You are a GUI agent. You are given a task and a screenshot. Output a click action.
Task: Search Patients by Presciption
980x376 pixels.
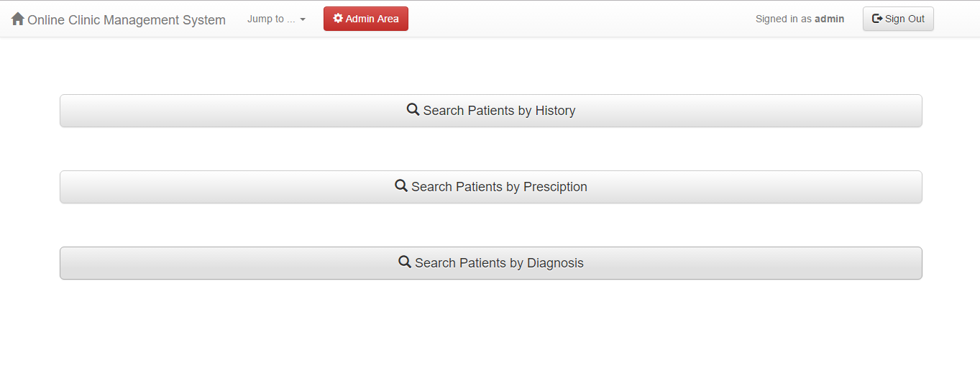[x=490, y=187]
